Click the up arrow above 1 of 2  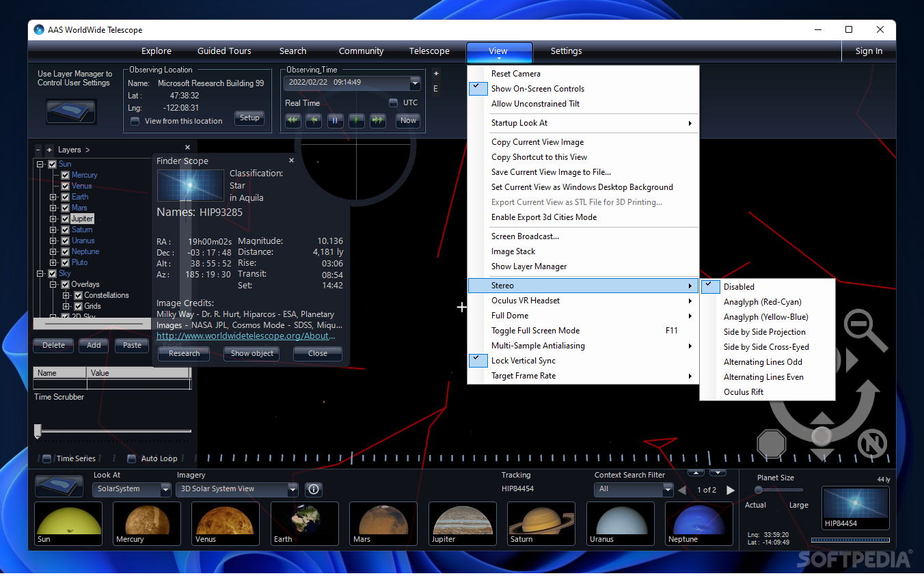click(x=695, y=473)
